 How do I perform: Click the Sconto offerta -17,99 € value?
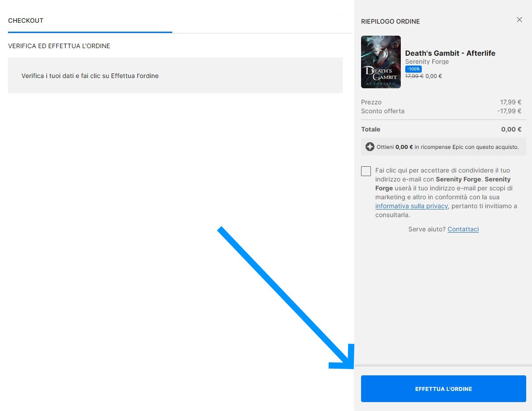[x=509, y=111]
